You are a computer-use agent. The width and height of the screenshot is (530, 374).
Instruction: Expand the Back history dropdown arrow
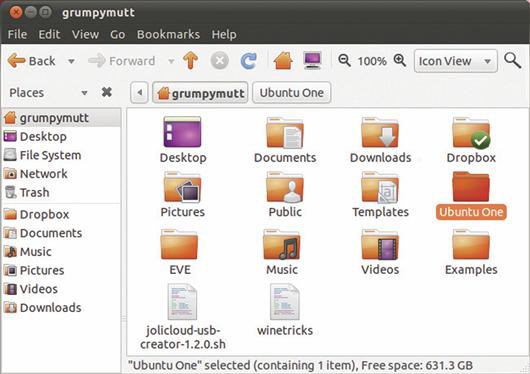point(71,62)
